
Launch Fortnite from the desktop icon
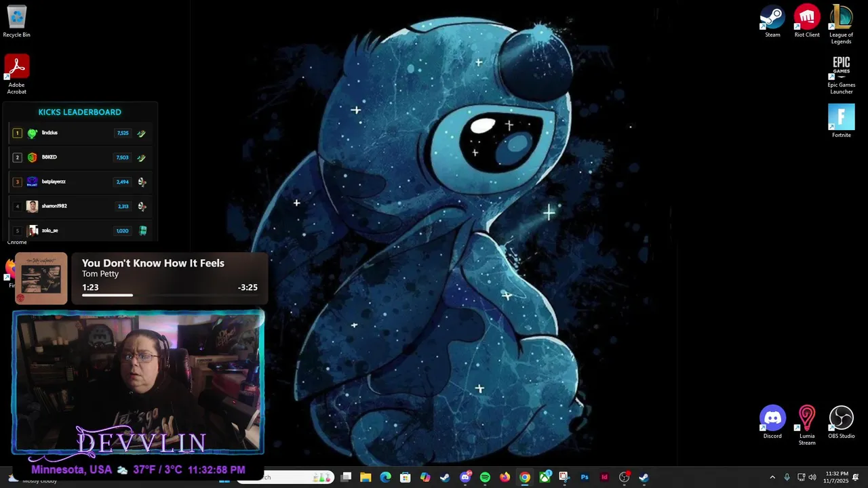842,121
